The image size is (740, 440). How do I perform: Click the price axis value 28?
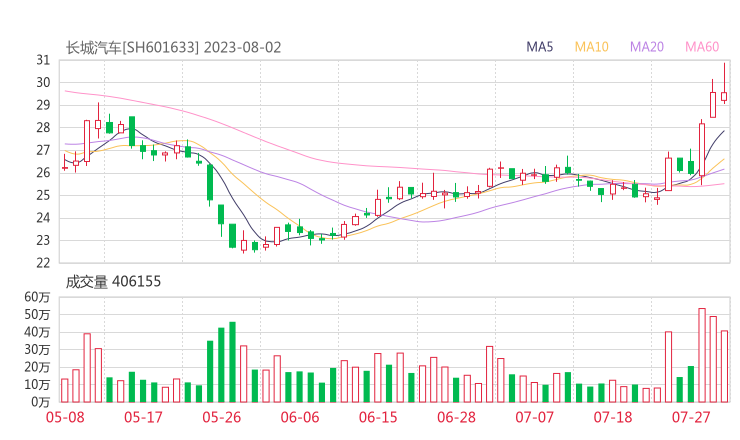(43, 127)
